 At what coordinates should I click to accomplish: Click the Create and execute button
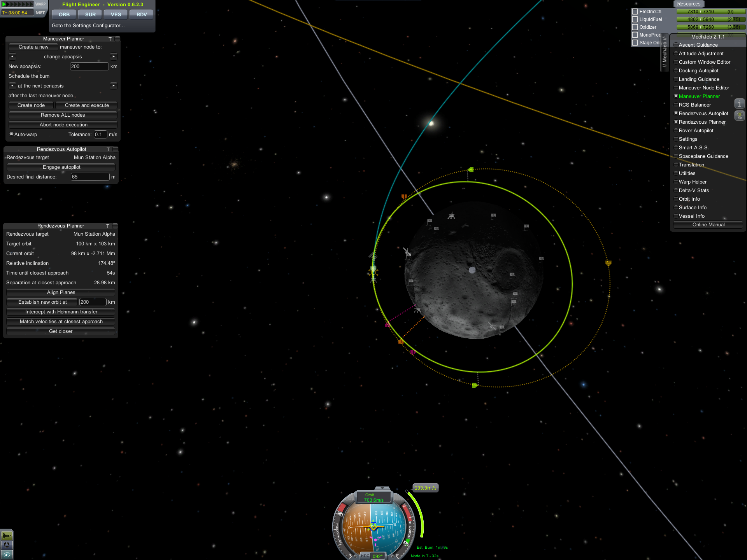point(87,105)
